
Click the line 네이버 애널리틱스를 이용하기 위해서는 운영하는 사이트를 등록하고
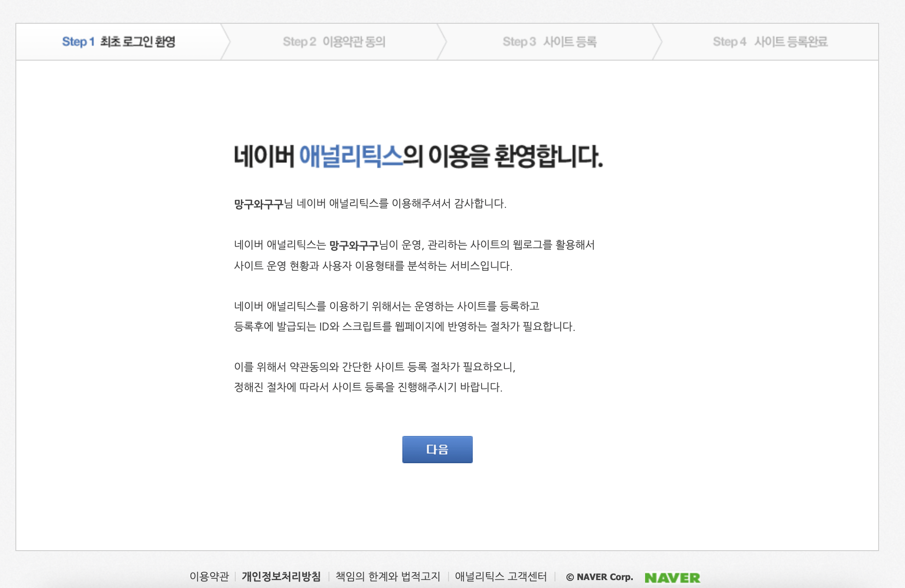tap(387, 306)
